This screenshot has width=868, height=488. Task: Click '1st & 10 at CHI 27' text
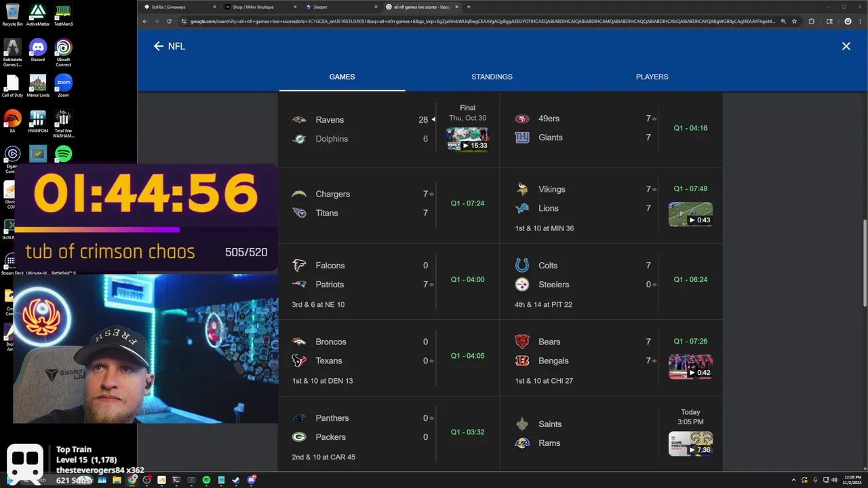(544, 381)
